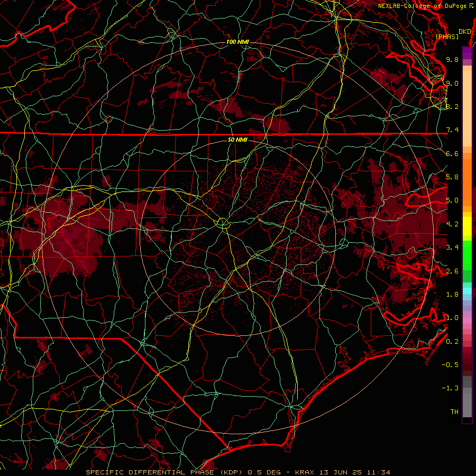
Task: Click the 1.0 value on the color scale
Action: [452, 318]
